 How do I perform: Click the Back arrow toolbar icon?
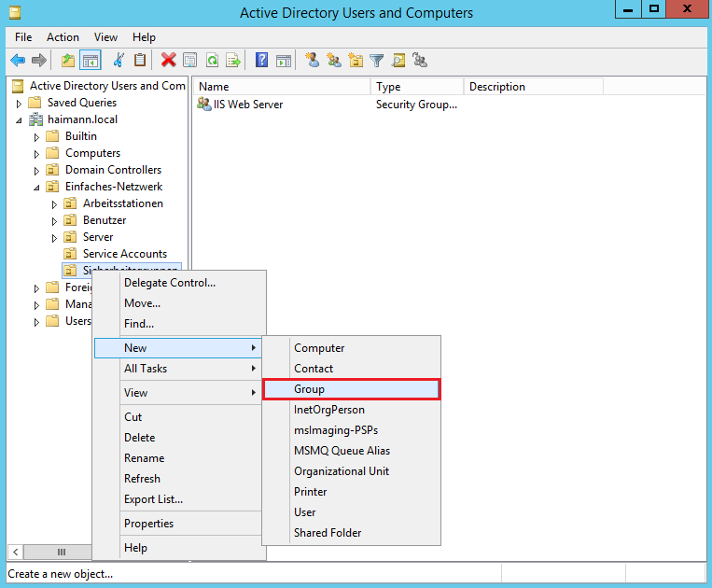click(x=18, y=60)
